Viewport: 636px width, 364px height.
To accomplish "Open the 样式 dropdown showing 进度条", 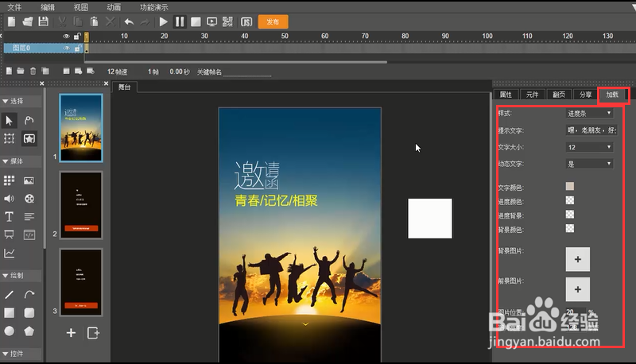I will pos(589,114).
